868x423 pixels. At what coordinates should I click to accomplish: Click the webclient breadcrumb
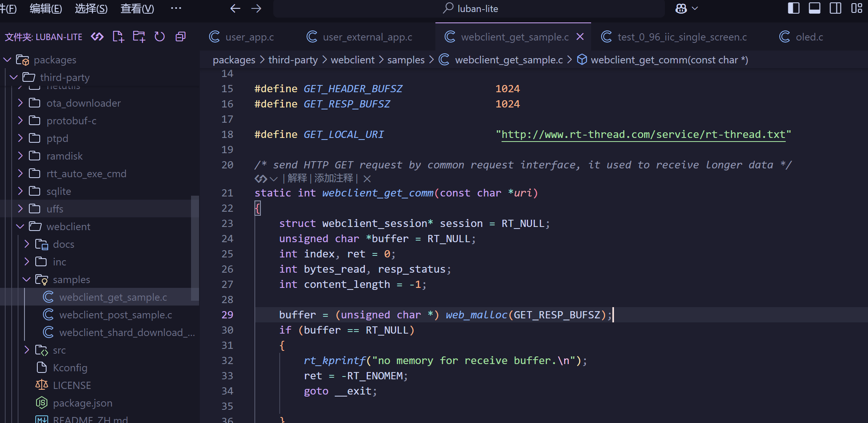tap(353, 60)
